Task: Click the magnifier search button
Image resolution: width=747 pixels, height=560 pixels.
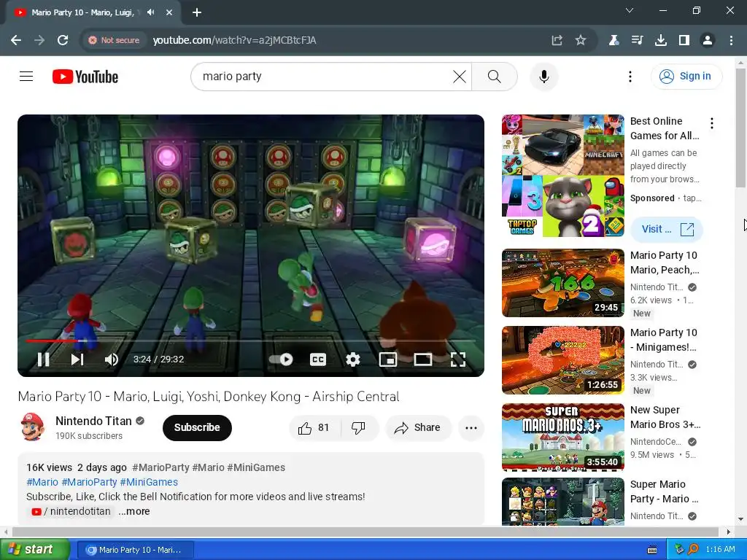Action: 494,76
